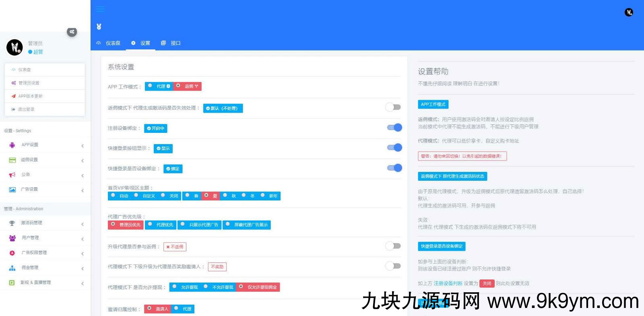This screenshot has width=644, height=316.
Task: Click the users icon beside 用户管理
Action: (x=12, y=238)
